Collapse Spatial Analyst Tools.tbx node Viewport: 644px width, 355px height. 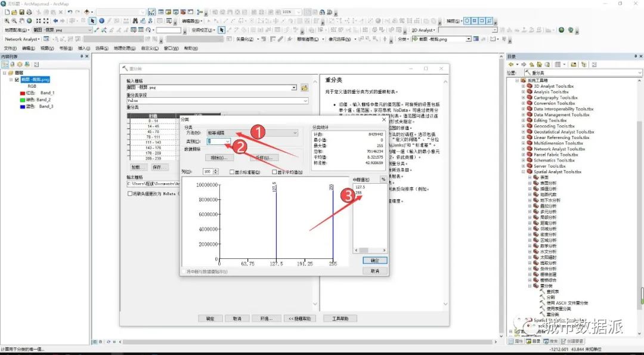click(x=524, y=172)
